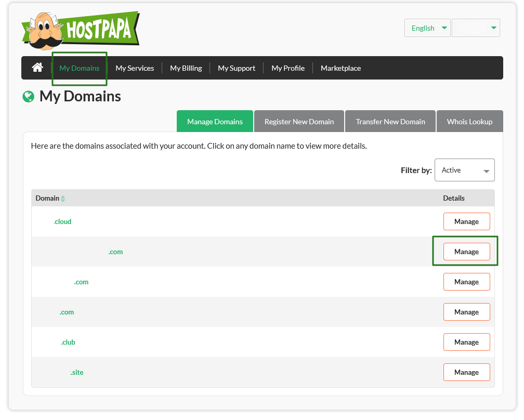The height and width of the screenshot is (420, 524).
Task: Click the home icon in the navigation bar
Action: coord(36,68)
